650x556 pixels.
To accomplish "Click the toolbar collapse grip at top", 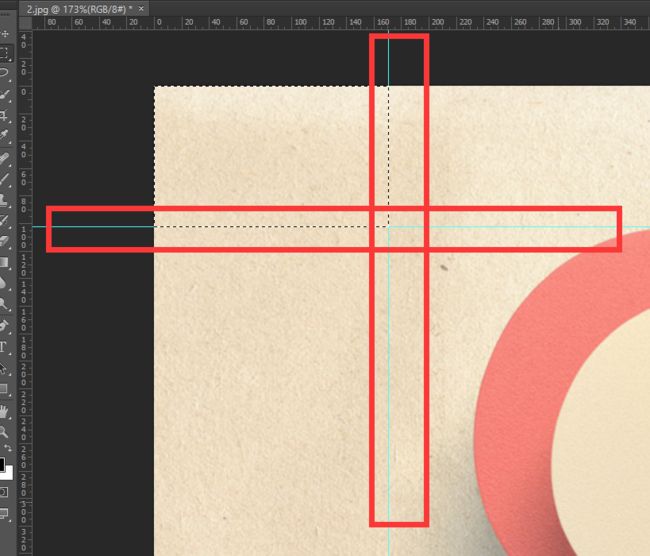I will pyautogui.click(x=5, y=15).
